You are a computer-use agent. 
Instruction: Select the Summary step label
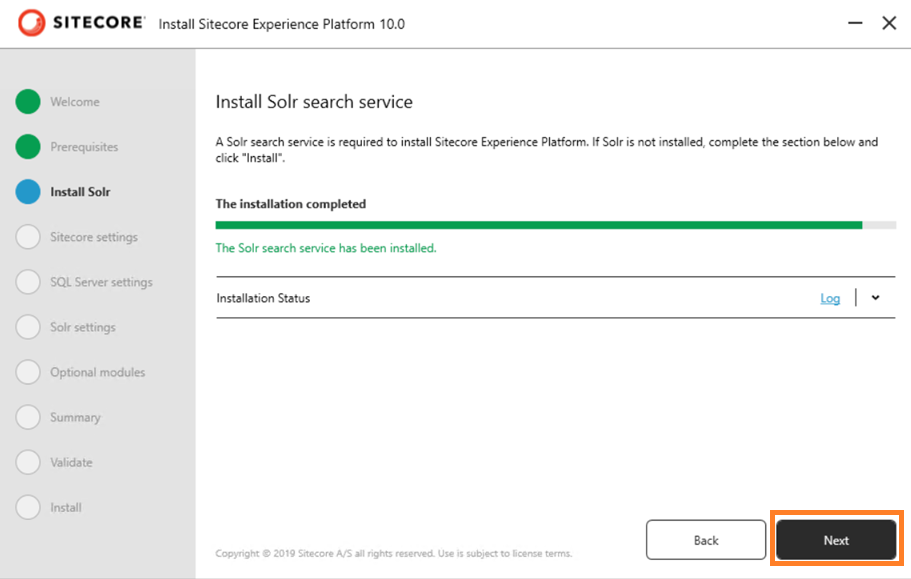coord(76,418)
